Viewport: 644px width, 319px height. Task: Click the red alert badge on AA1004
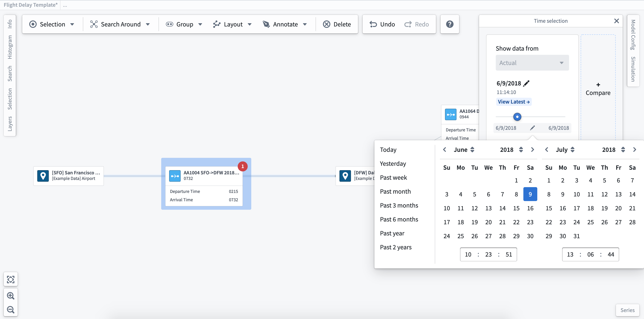tap(242, 166)
